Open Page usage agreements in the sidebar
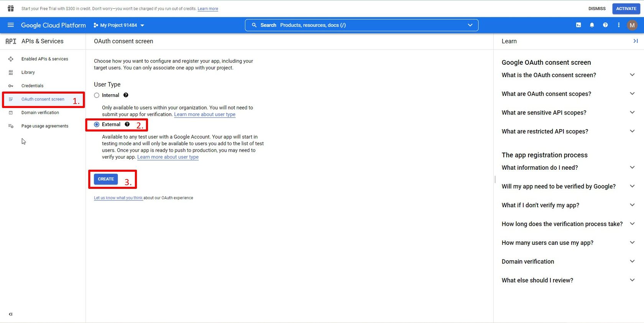The height and width of the screenshot is (323, 644). click(45, 126)
